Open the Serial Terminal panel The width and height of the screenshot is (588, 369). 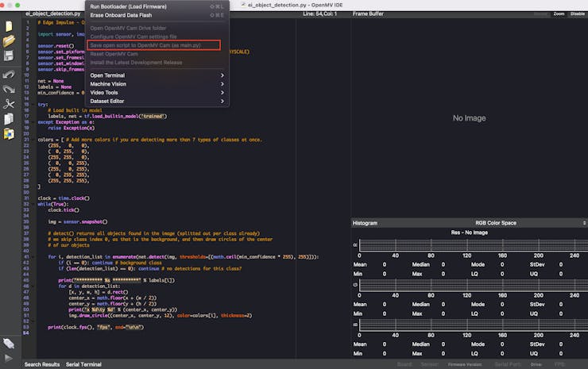tap(83, 364)
